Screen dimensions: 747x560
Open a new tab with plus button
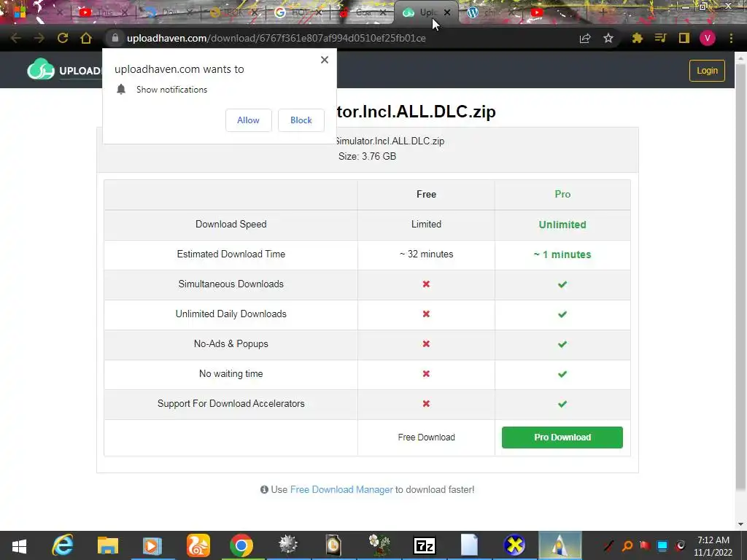602,13
